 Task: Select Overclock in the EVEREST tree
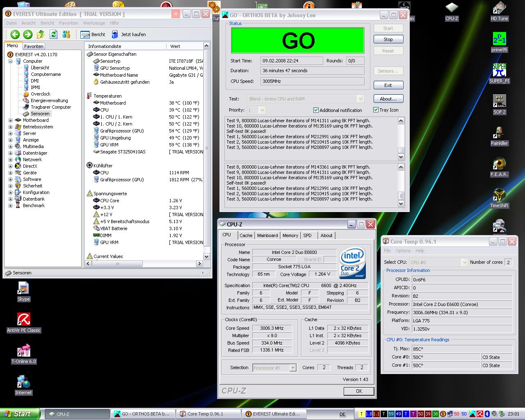click(x=41, y=94)
